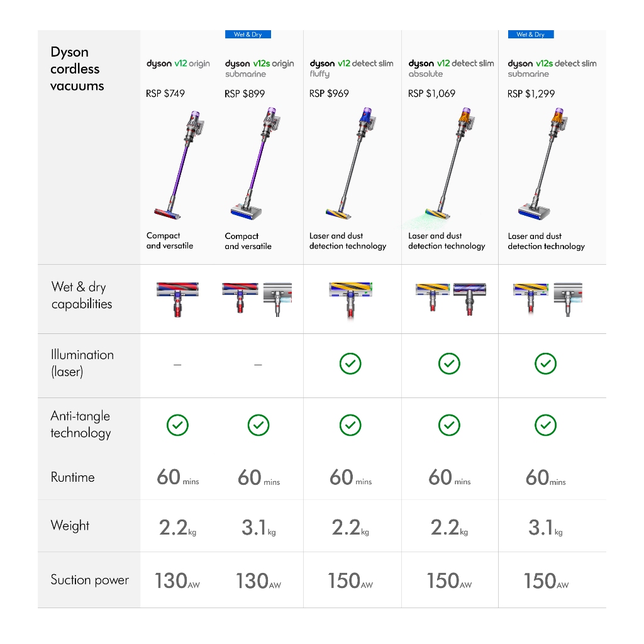The height and width of the screenshot is (644, 644).
Task: Click anti-tangle checkmark under V12 Origin
Action: 177,426
